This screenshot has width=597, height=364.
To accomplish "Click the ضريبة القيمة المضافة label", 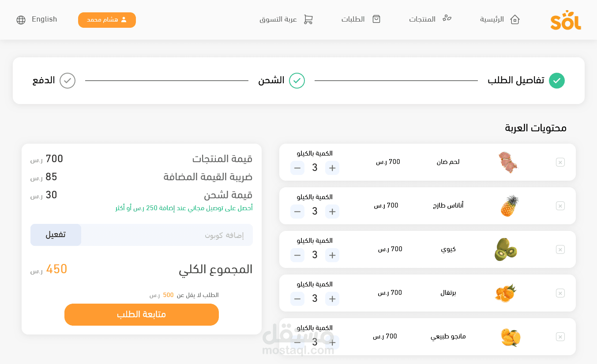I will [x=208, y=177].
